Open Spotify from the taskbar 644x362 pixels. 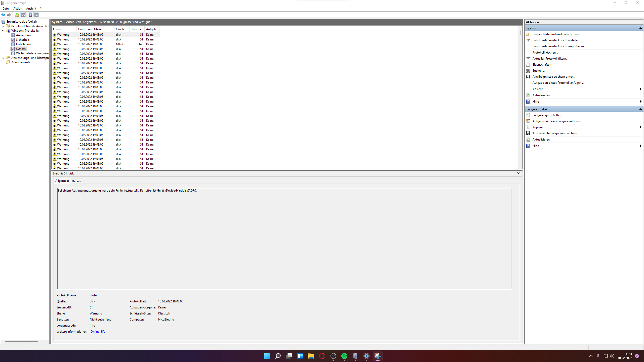(x=344, y=356)
